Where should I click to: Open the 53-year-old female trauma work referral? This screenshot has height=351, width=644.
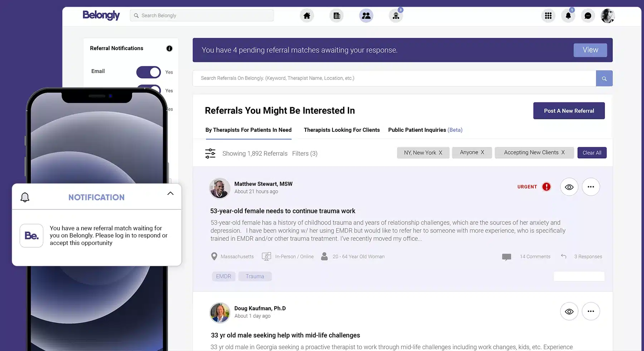click(x=283, y=211)
